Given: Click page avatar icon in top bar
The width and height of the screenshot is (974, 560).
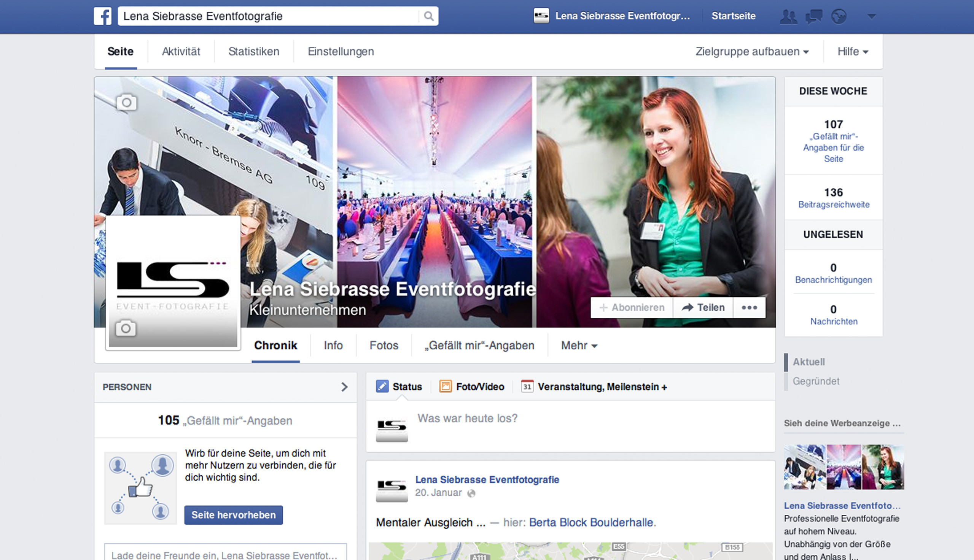Looking at the screenshot, I should tap(541, 16).
